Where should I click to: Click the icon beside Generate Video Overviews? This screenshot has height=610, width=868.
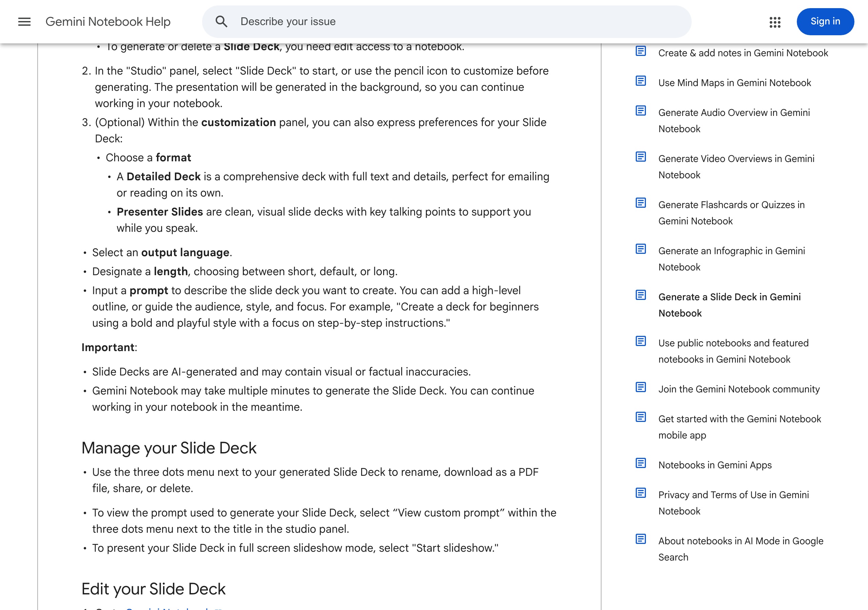641,157
